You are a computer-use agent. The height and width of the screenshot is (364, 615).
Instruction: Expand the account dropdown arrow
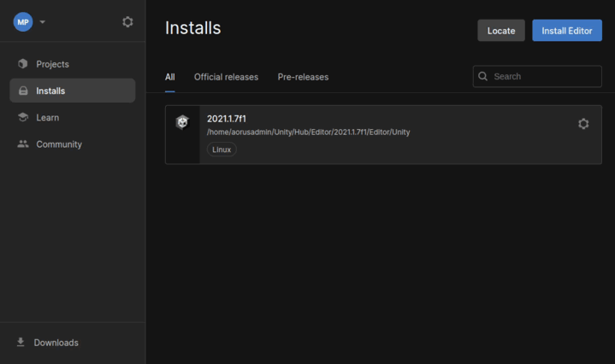click(x=43, y=22)
